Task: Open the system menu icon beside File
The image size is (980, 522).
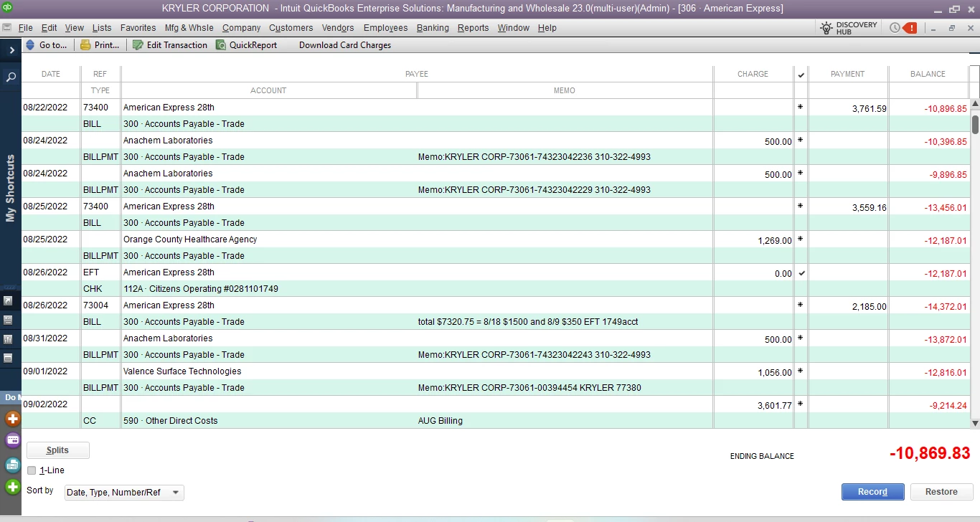Action: [7, 28]
